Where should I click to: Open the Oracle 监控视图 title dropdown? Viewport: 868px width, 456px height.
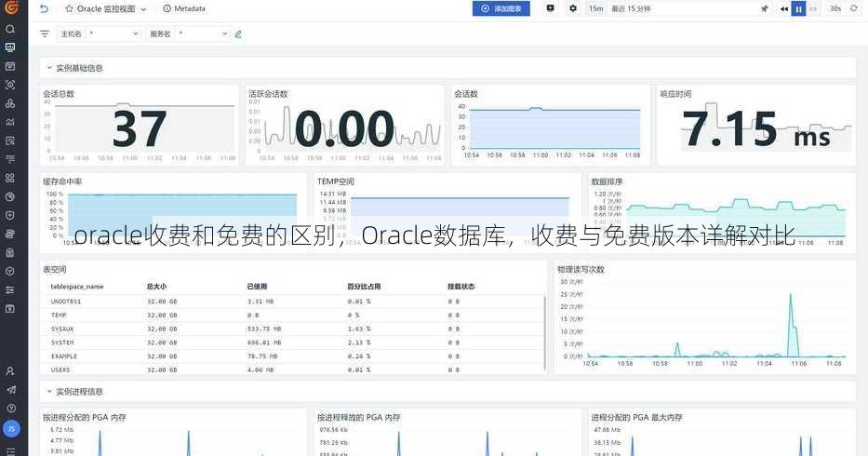144,9
